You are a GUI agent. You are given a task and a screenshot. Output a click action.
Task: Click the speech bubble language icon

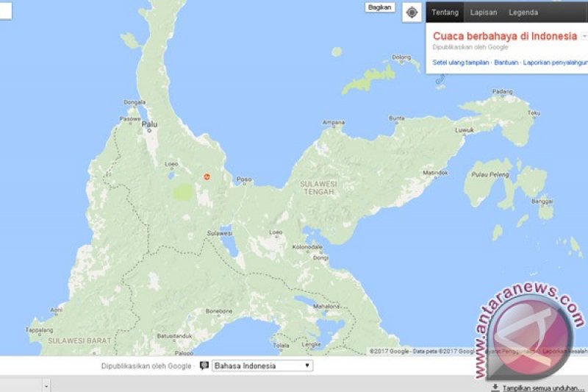click(x=204, y=366)
